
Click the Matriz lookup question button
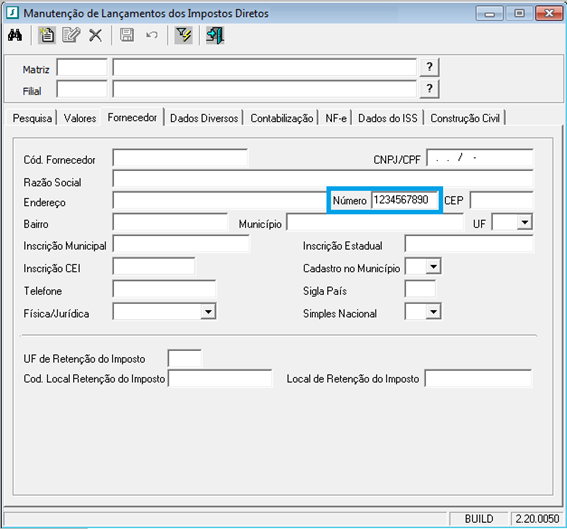(x=429, y=67)
